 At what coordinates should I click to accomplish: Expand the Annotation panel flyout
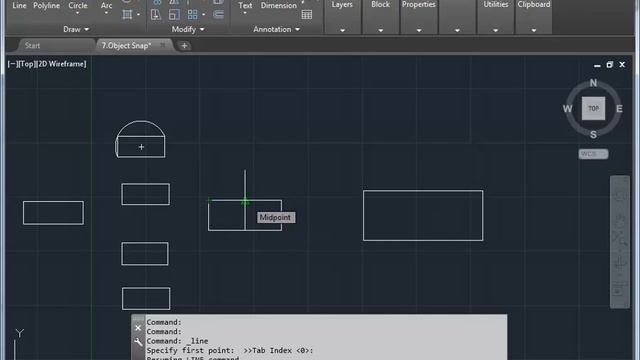pos(276,29)
